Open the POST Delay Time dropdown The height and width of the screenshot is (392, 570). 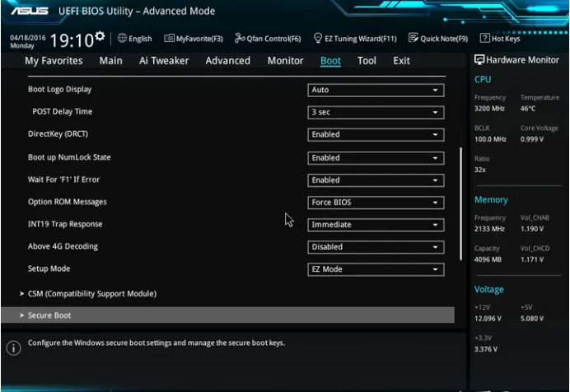(x=376, y=112)
